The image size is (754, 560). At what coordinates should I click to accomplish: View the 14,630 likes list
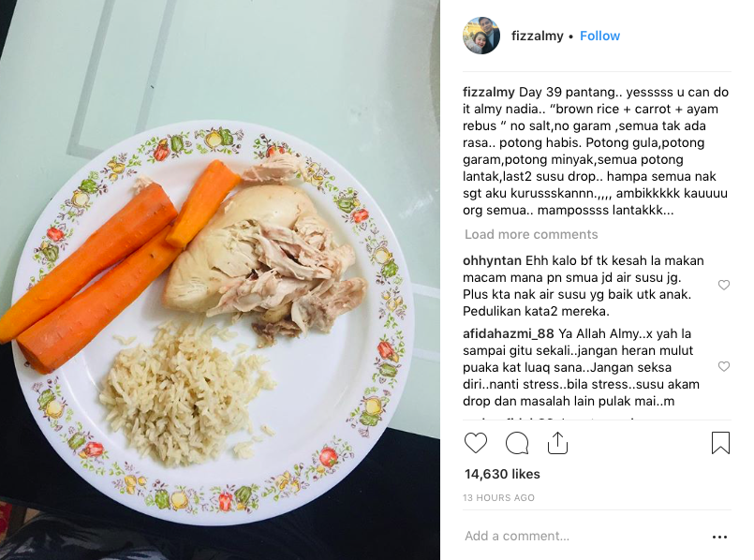point(502,474)
